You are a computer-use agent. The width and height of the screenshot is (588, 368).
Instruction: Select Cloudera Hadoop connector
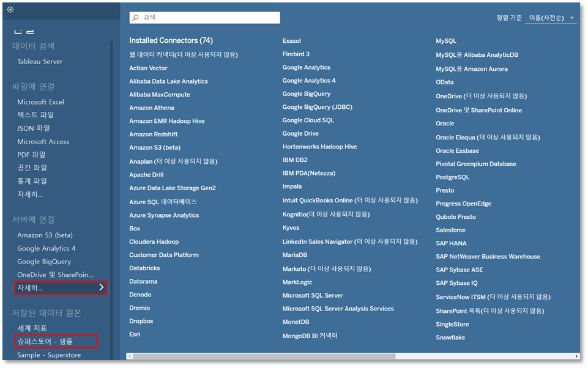pyautogui.click(x=154, y=241)
